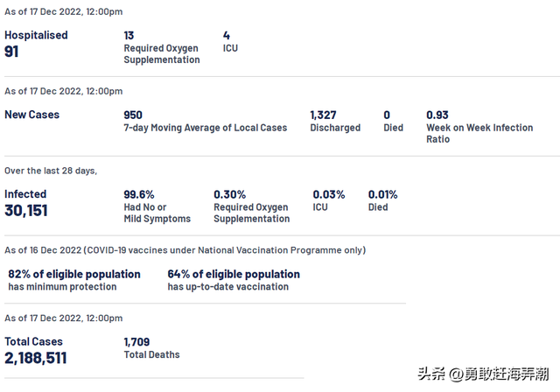Viewport: 560px width, 392px height.
Task: Click the Died count of 0
Action: 387,115
